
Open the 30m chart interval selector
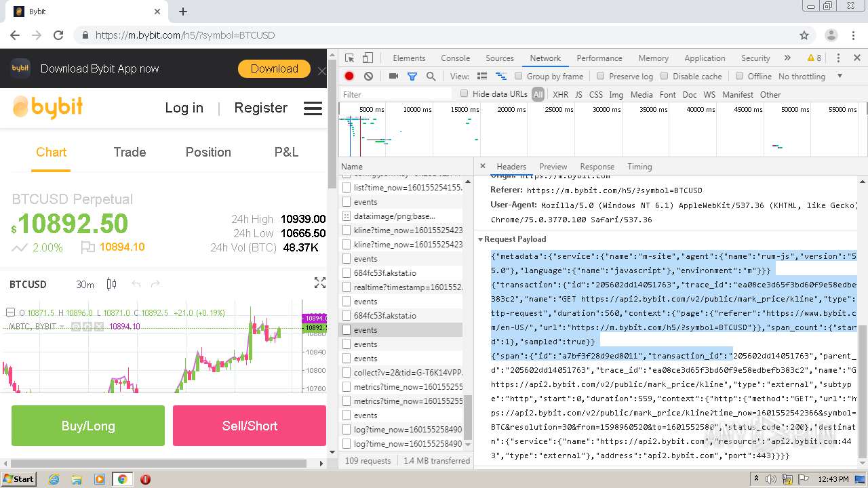85,285
